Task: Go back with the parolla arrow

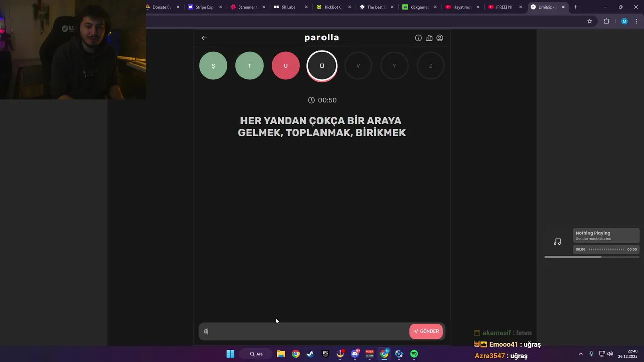Action: (204, 38)
